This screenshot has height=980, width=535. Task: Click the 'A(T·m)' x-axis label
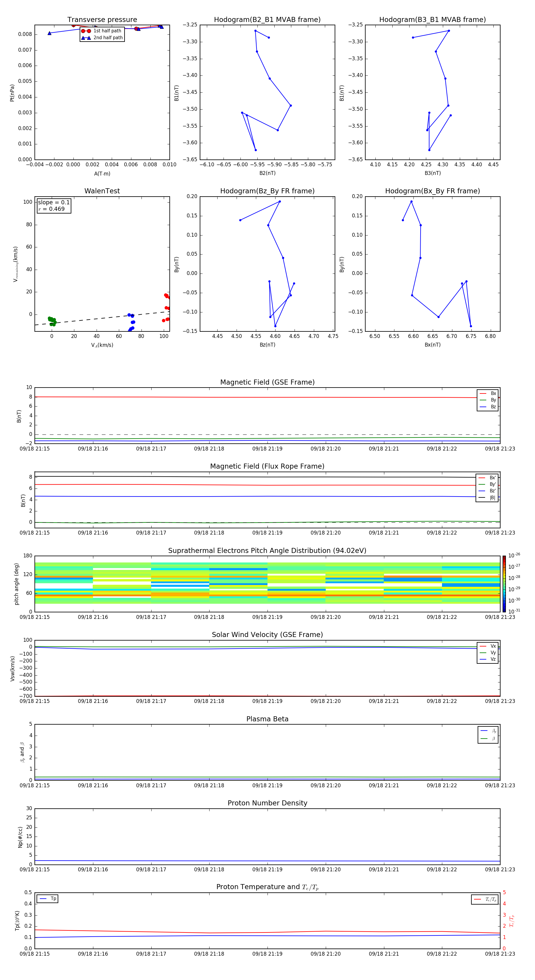(x=102, y=173)
